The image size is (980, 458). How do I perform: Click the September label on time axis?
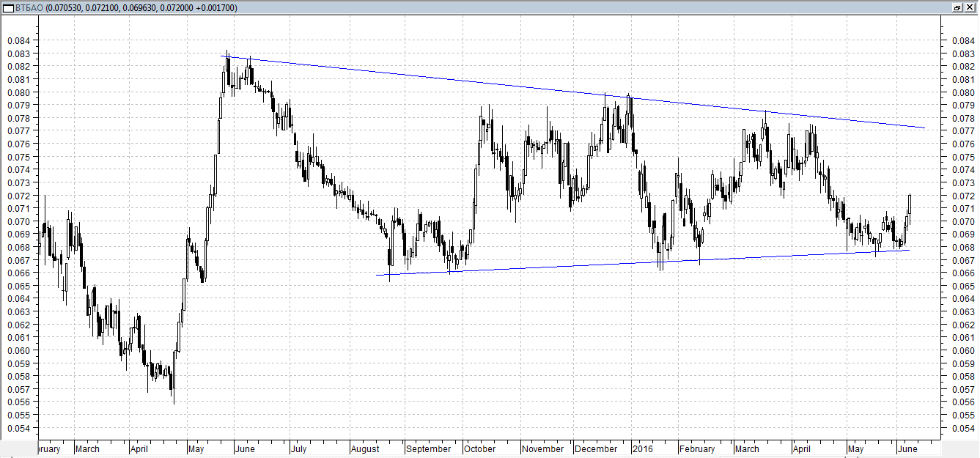(x=429, y=448)
